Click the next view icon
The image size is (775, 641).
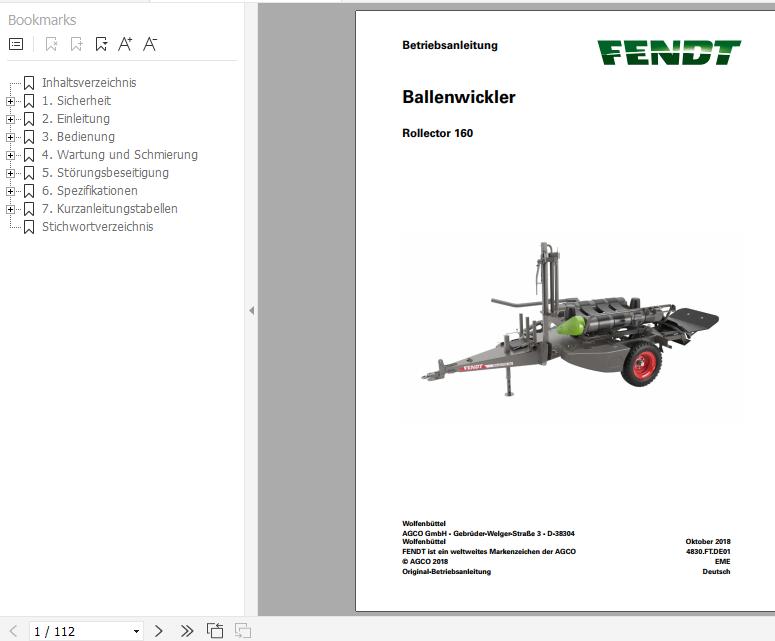click(x=243, y=631)
